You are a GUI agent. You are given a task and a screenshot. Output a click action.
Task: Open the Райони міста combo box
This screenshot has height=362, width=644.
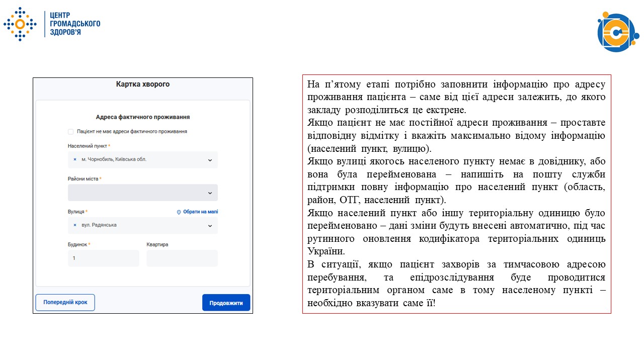pos(142,193)
